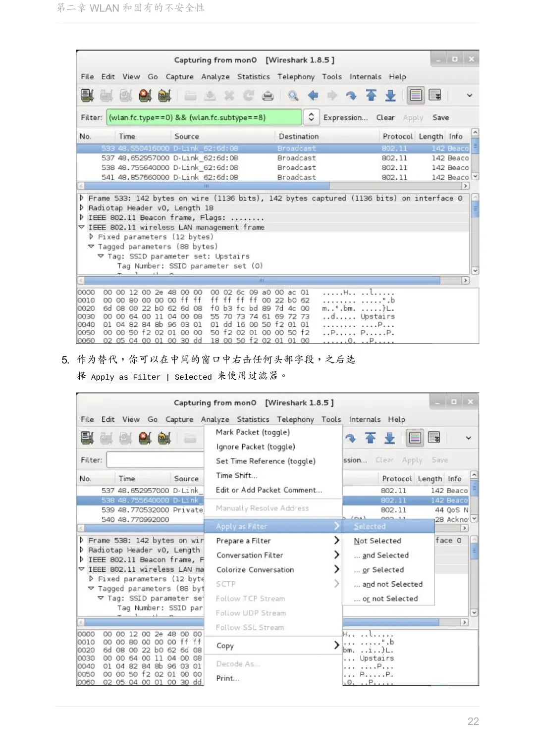Open interface list icon in upper Wireshark window
Screen dimensions: 535x756
87,95
